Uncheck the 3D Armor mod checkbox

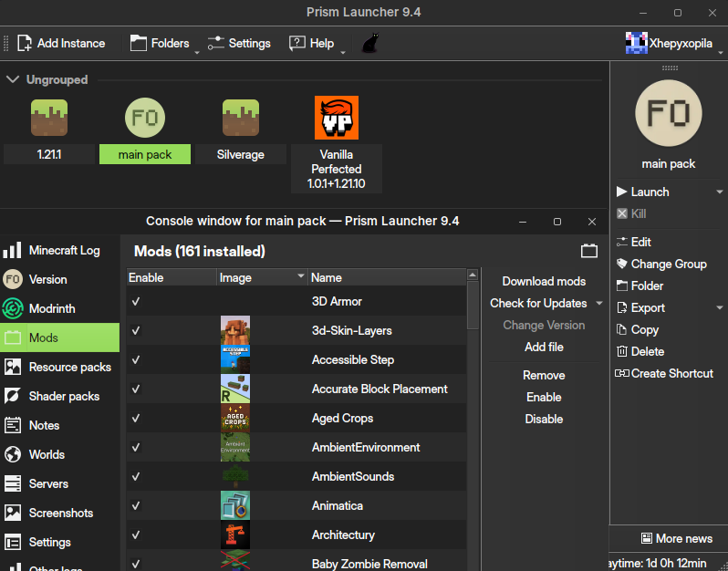point(136,301)
